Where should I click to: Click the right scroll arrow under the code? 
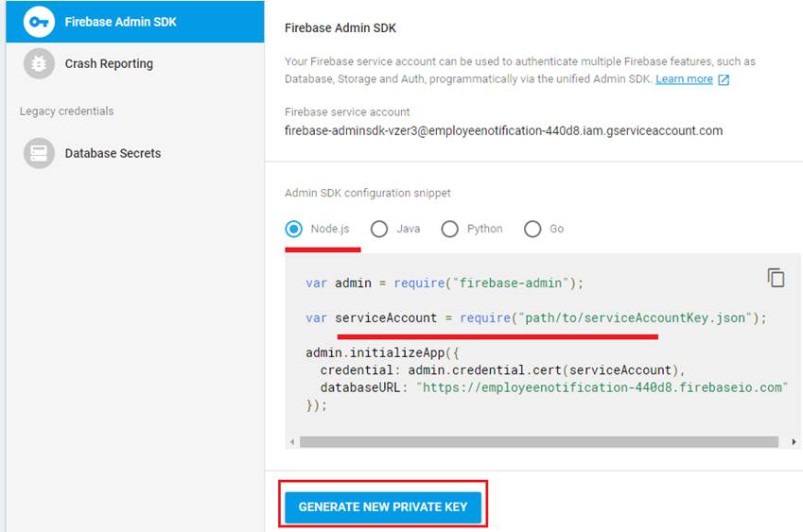(794, 442)
